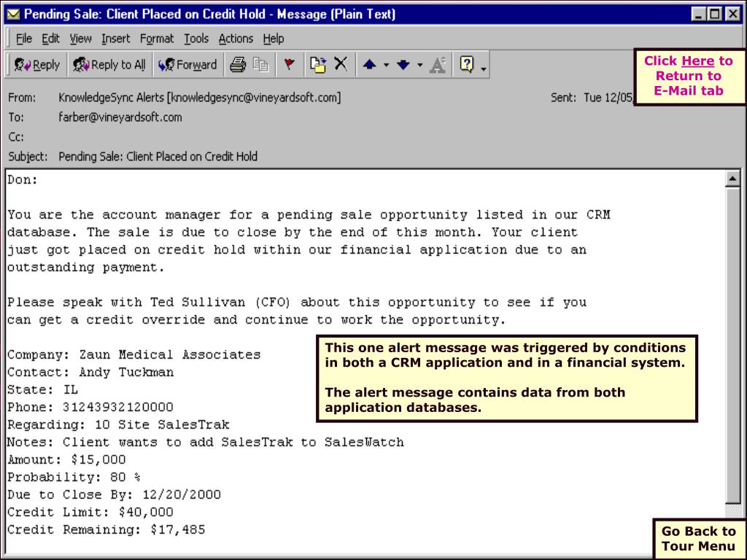747x560 pixels.
Task: Go to Previous Item with up arrow
Action: (x=369, y=64)
